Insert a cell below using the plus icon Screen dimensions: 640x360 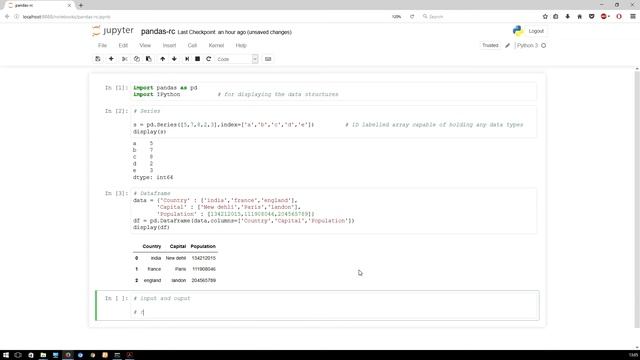tap(111, 59)
